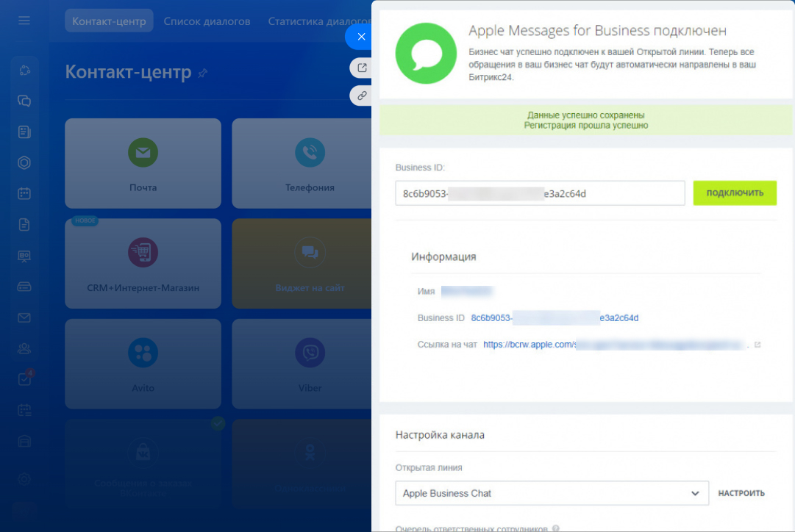Screen dimensions: 795x532
Task: Open the hamburger main menu
Action: coord(24,21)
